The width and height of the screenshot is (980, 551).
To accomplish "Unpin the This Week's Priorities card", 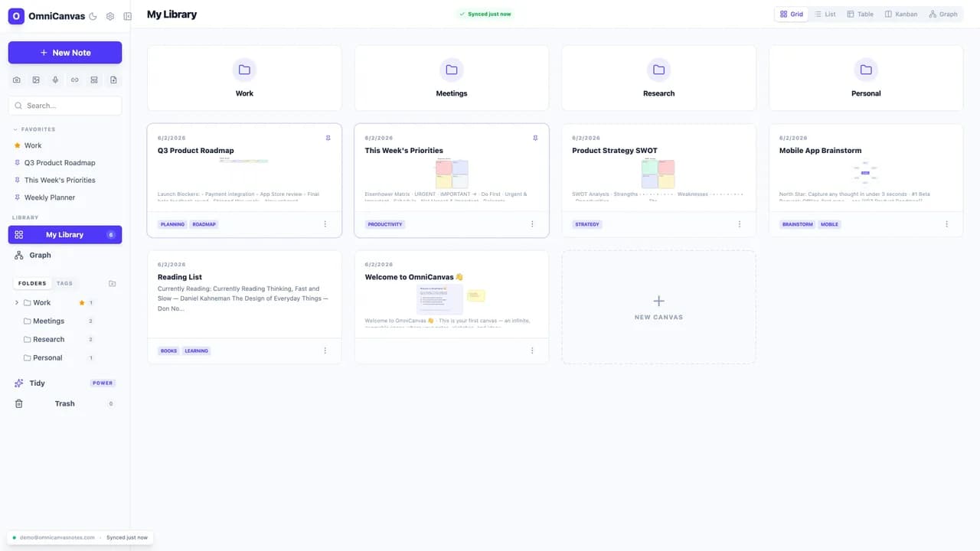I will (x=535, y=138).
